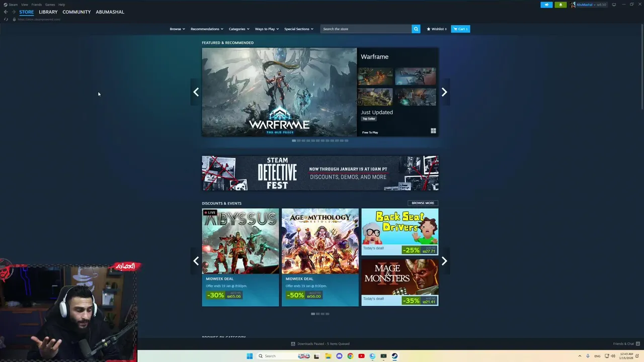Open the Warframe featured banner image
The width and height of the screenshot is (644, 362).
click(x=279, y=92)
